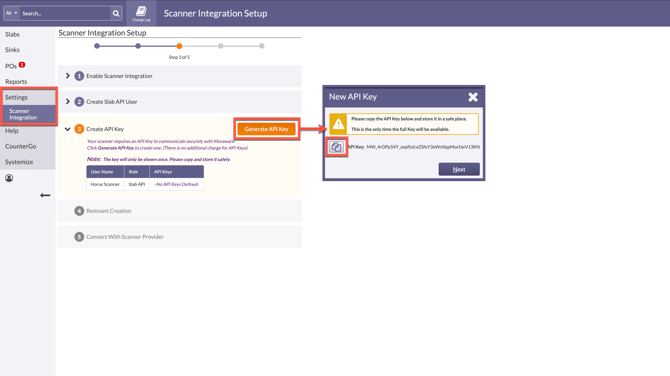
Task: Click the step 1 number badge
Action: point(79,76)
